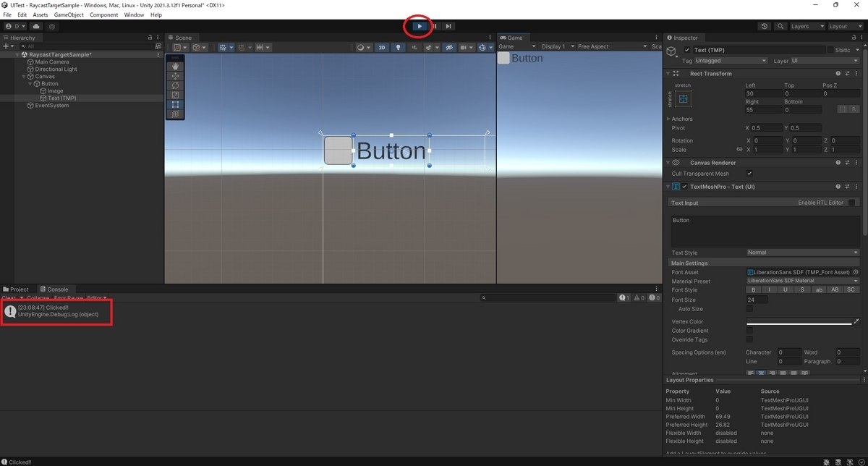Viewport: 868px width, 466px height.
Task: Click the Vertex Color eyedropper icon
Action: pyautogui.click(x=856, y=322)
